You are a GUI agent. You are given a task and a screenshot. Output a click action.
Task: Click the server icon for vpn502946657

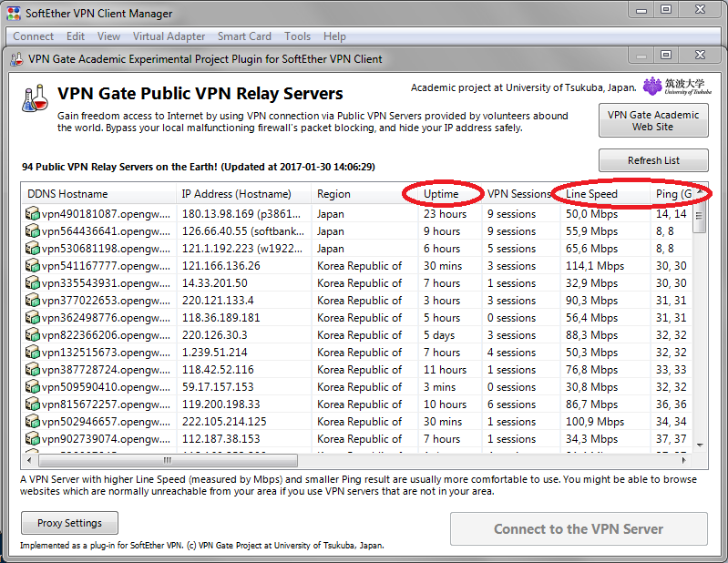click(x=33, y=422)
